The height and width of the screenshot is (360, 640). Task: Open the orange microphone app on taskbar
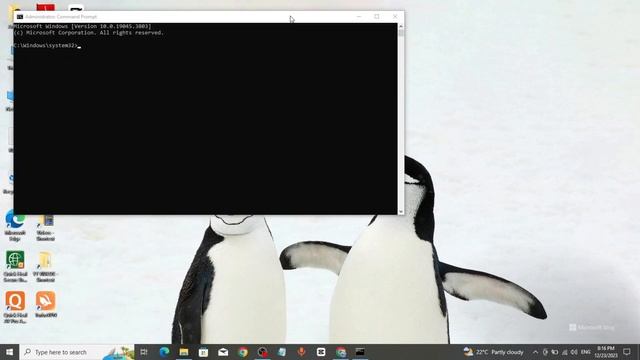(x=302, y=352)
